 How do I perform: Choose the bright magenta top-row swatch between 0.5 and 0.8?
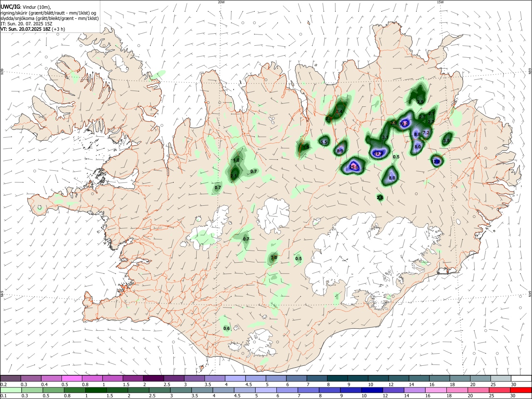[x=71, y=378]
